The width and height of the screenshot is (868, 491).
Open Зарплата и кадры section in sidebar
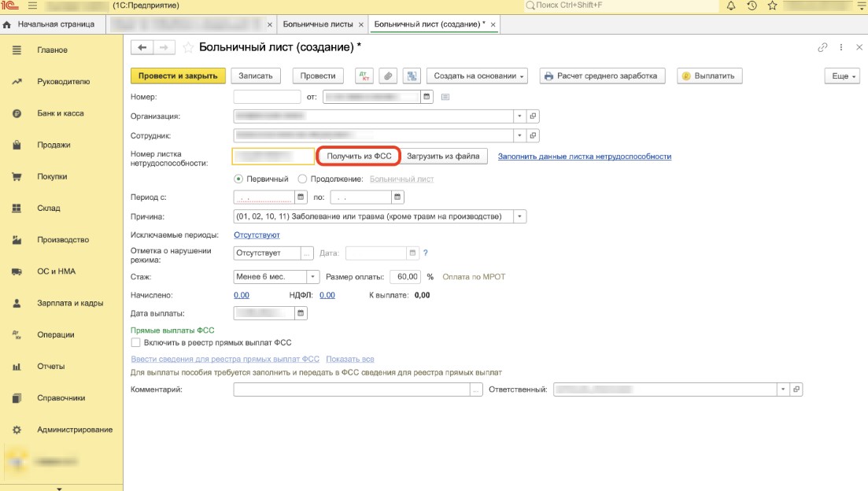[69, 303]
